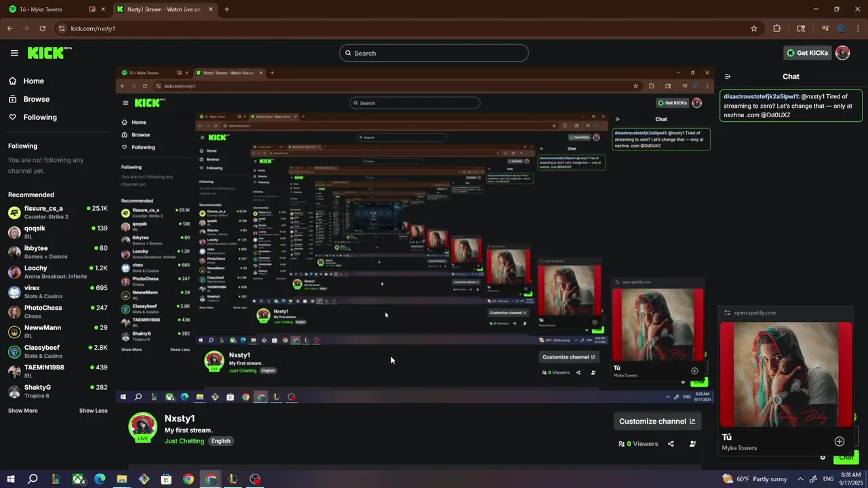Screen dimensions: 868x488
Task: Open Chrome's three-dot menu
Action: [858, 28]
